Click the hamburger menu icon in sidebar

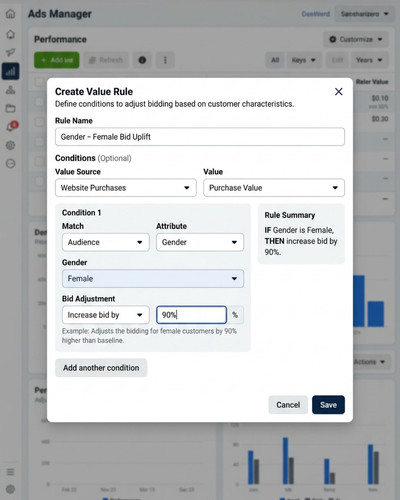[x=11, y=472]
